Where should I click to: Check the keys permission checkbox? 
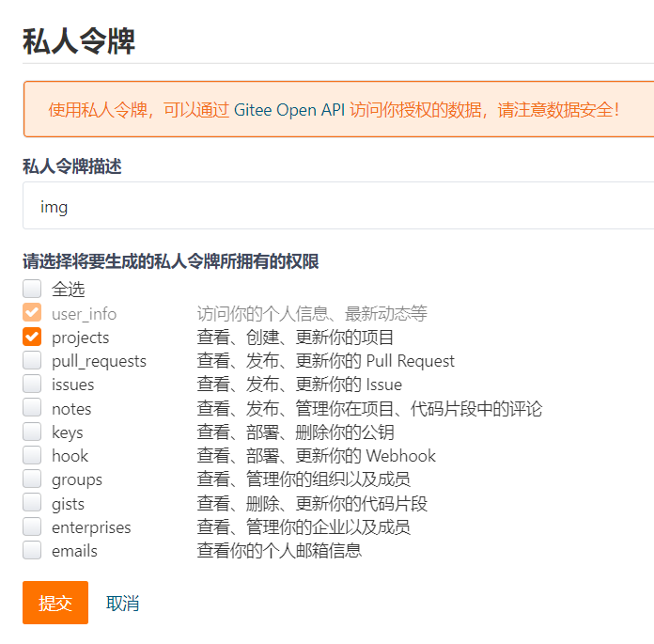pyautogui.click(x=32, y=432)
